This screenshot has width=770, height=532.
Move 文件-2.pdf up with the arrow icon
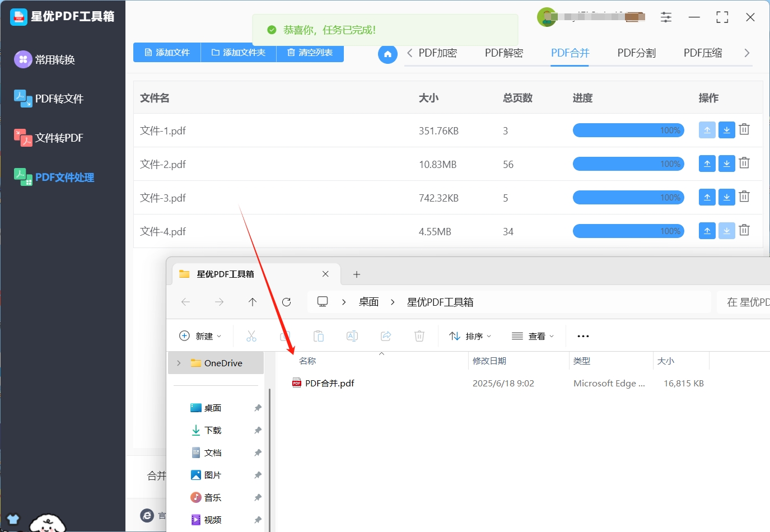tap(707, 164)
